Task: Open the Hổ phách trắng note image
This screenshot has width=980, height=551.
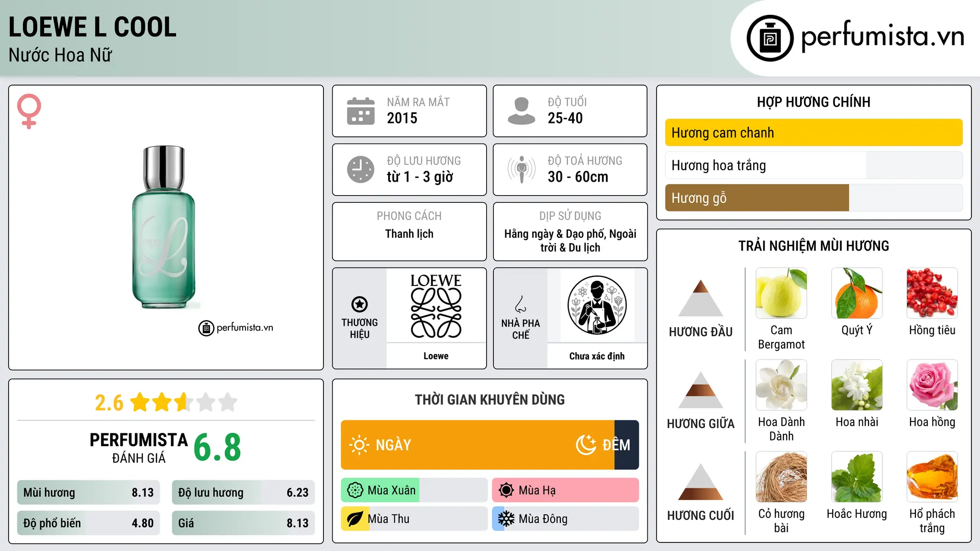Action: click(x=932, y=477)
